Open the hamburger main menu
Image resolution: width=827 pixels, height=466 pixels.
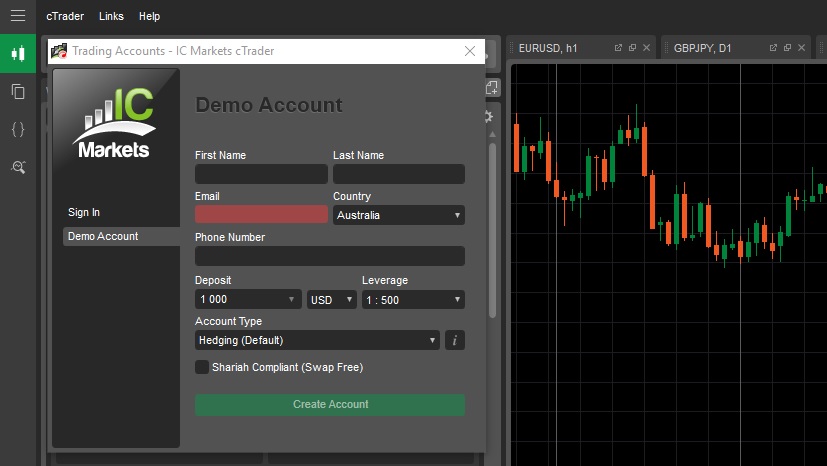18,16
